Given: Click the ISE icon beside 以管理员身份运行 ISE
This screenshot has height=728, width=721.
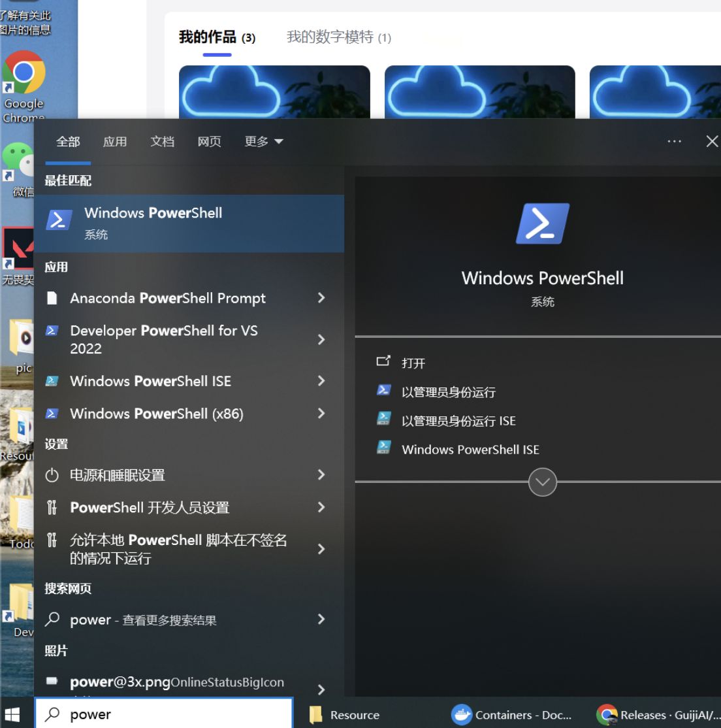Looking at the screenshot, I should coord(383,419).
